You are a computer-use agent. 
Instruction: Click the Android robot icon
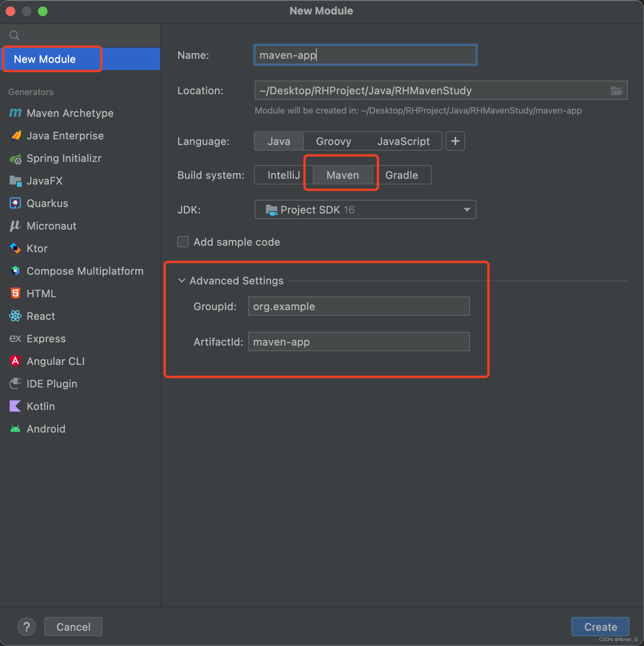tap(15, 429)
